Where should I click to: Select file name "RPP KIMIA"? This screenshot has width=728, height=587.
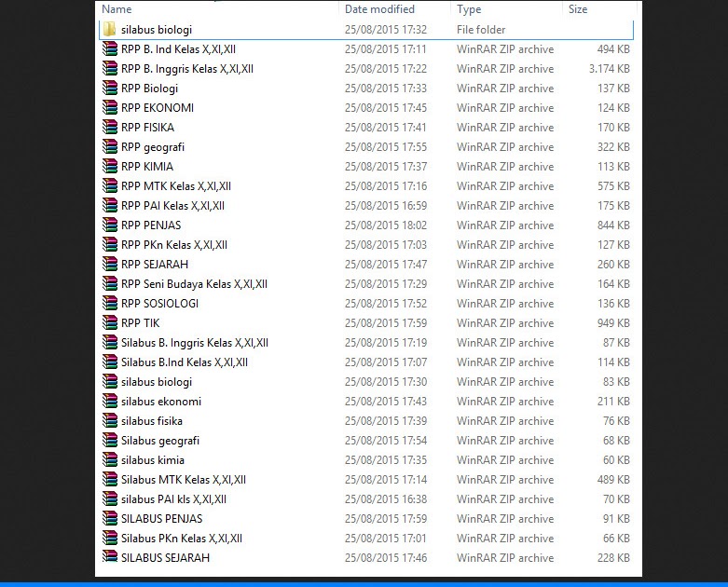coord(147,166)
